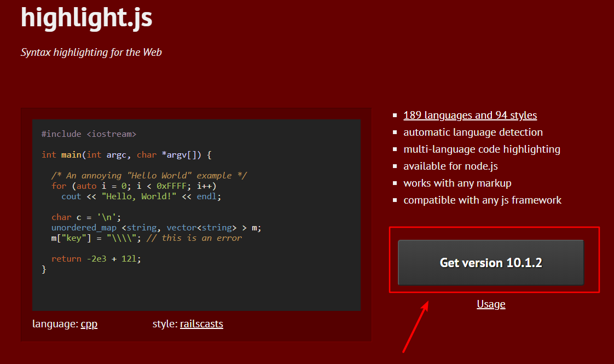Open the 189 languages and 94 styles link
This screenshot has height=364, width=614.
470,115
